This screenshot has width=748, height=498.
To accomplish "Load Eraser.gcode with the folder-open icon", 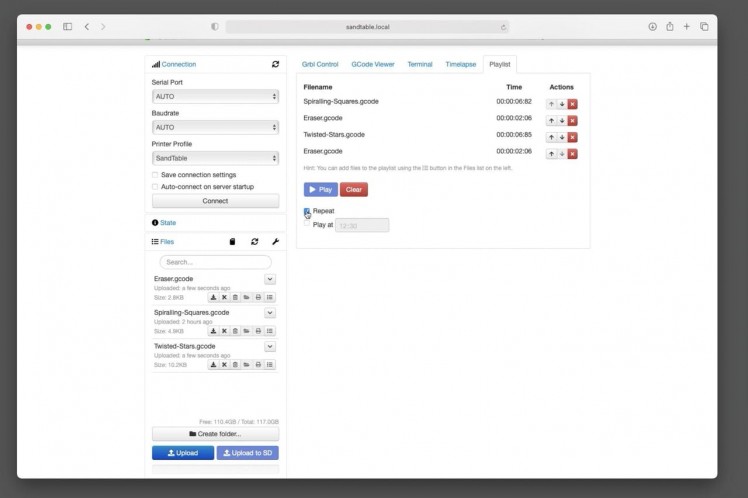I will tap(247, 297).
